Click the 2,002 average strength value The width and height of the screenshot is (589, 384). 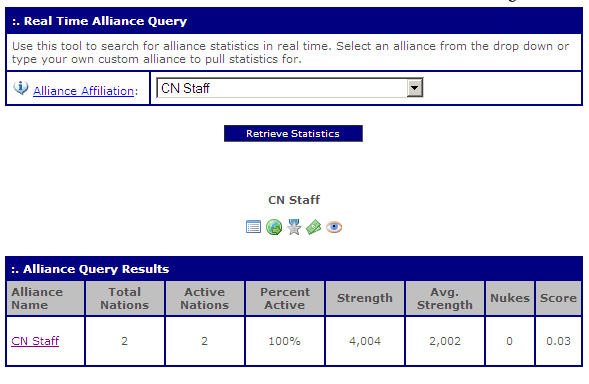(445, 341)
